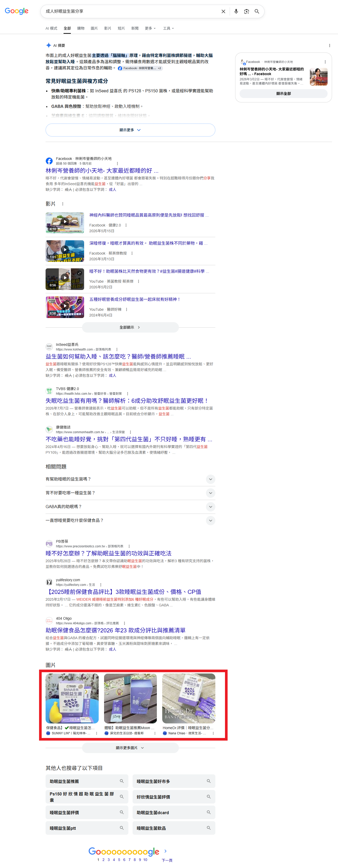Open three-dot menu on SUNNY LIN image card
The width and height of the screenshot is (338, 868).
(96, 733)
